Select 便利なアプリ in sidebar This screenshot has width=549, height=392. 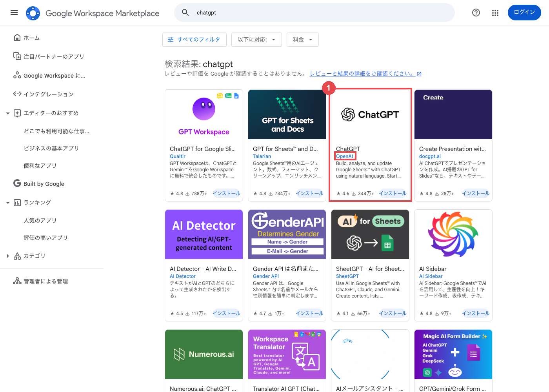(x=40, y=165)
